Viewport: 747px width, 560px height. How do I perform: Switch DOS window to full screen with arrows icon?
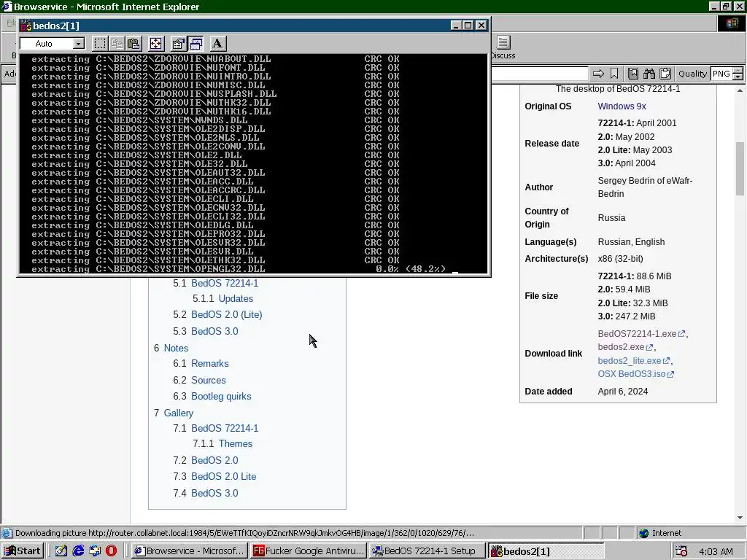[x=156, y=44]
